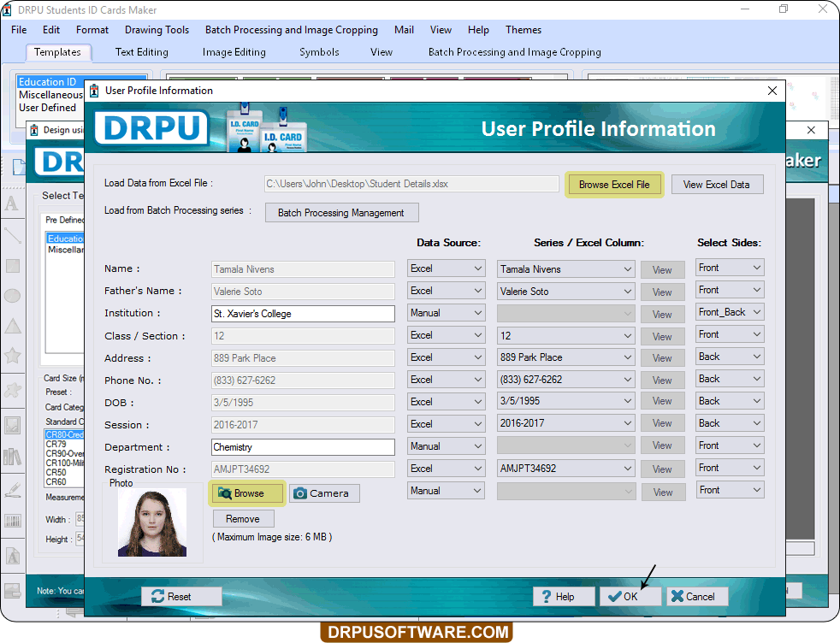The image size is (840, 643).
Task: Open Select Sides dropdown for Institution row
Action: click(x=730, y=311)
